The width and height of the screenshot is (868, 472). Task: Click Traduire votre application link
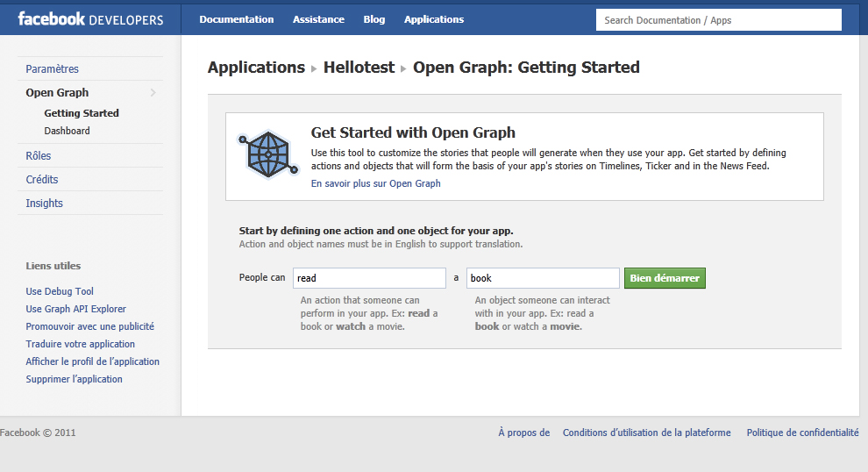(x=81, y=344)
